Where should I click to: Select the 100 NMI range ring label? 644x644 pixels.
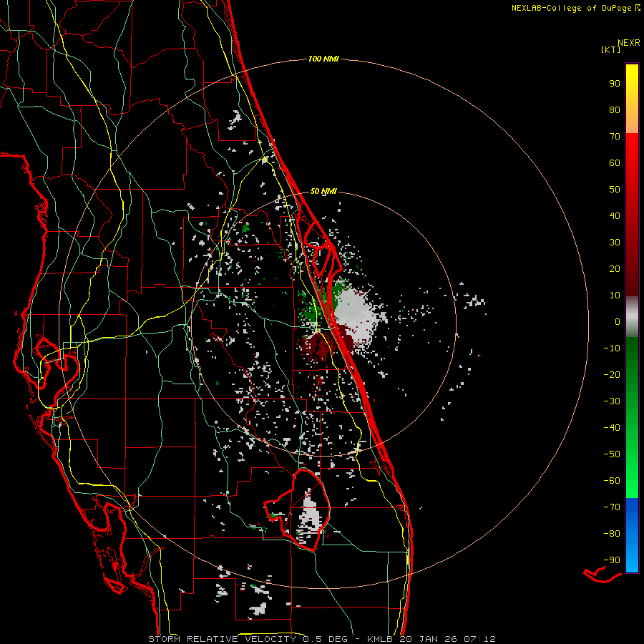pyautogui.click(x=323, y=59)
